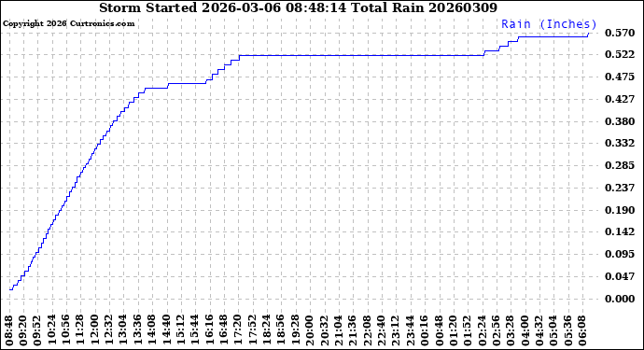Image resolution: width=644 pixels, height=350 pixels.
Task: Click the 05:36 time axis label
Action: point(568,330)
